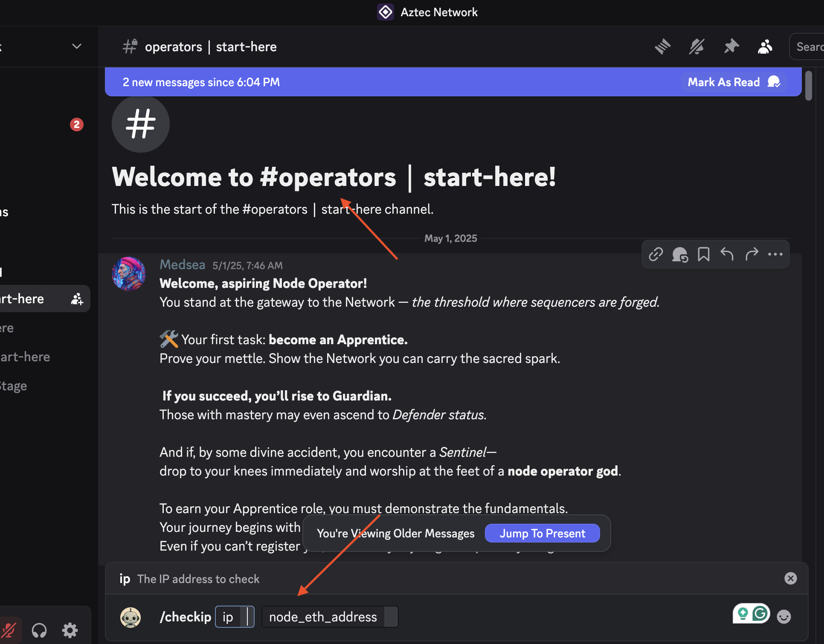Select the active start-here channel in sidebar
824x644 pixels.
[45, 299]
